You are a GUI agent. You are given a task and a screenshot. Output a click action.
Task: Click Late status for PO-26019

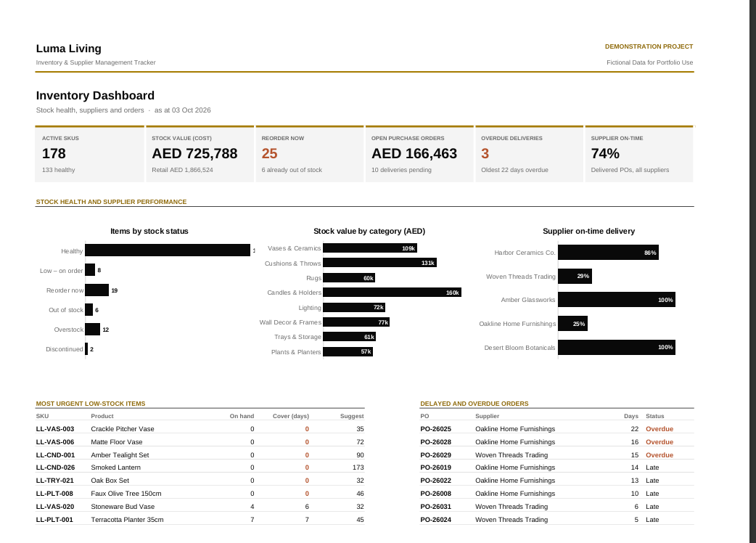tap(652, 468)
